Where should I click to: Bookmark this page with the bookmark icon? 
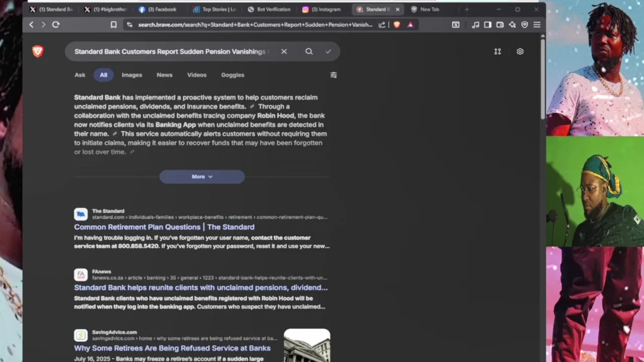(x=114, y=24)
